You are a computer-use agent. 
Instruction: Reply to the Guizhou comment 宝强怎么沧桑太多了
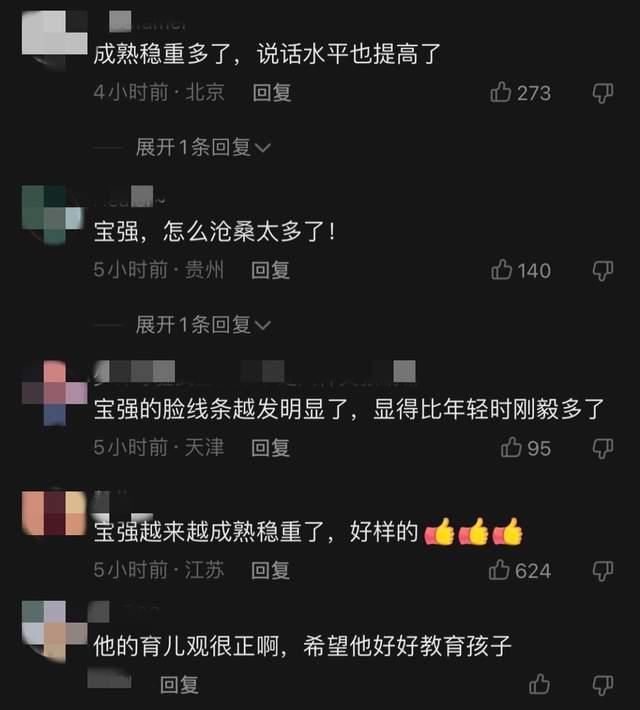coord(270,270)
